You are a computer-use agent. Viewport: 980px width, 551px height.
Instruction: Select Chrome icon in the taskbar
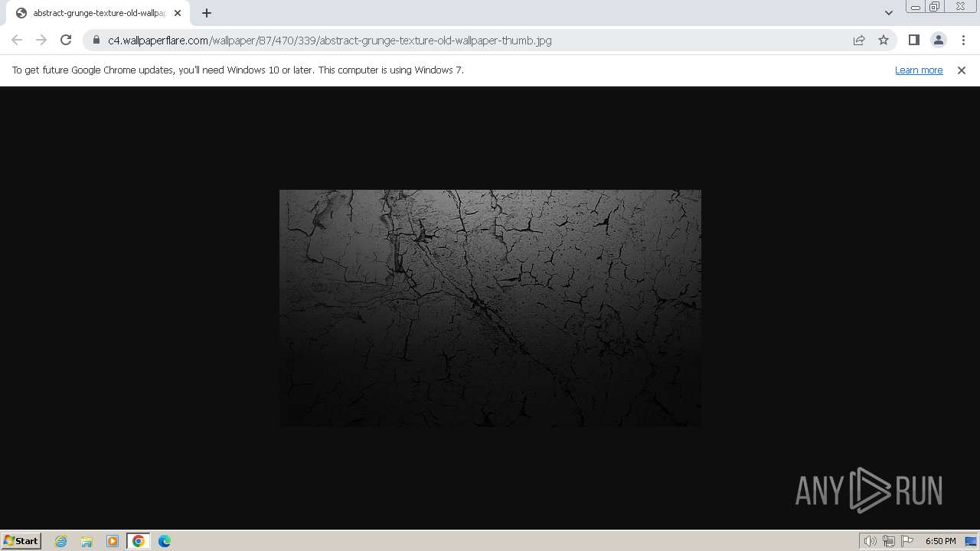tap(139, 541)
